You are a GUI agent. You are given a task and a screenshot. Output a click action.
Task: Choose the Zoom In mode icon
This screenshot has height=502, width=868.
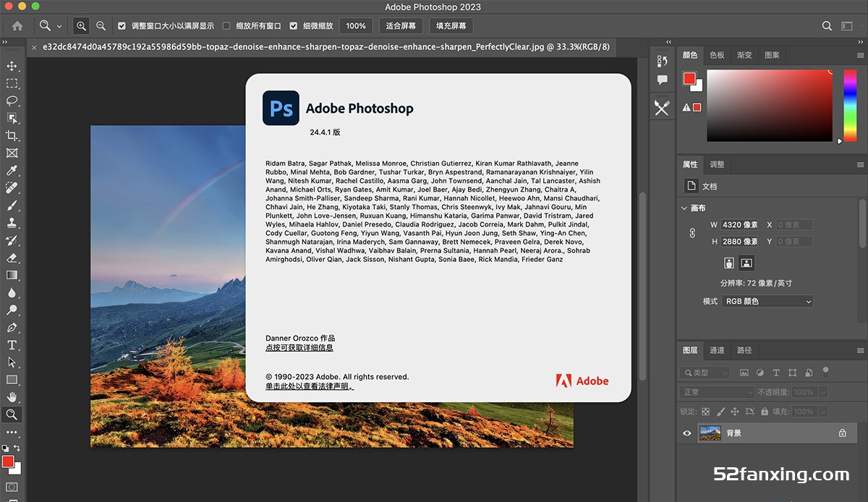pyautogui.click(x=81, y=25)
